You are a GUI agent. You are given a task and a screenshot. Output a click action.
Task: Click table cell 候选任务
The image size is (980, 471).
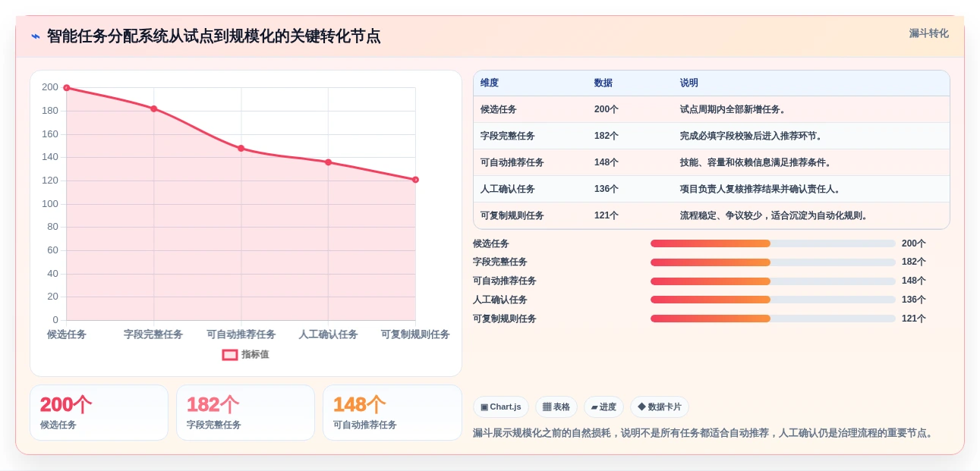[499, 109]
